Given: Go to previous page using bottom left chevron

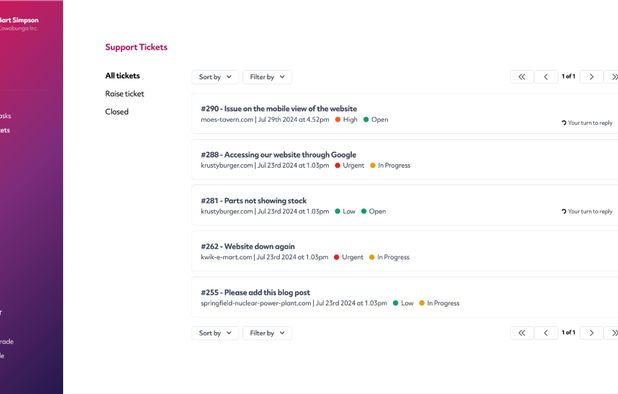Looking at the screenshot, I should 546,333.
